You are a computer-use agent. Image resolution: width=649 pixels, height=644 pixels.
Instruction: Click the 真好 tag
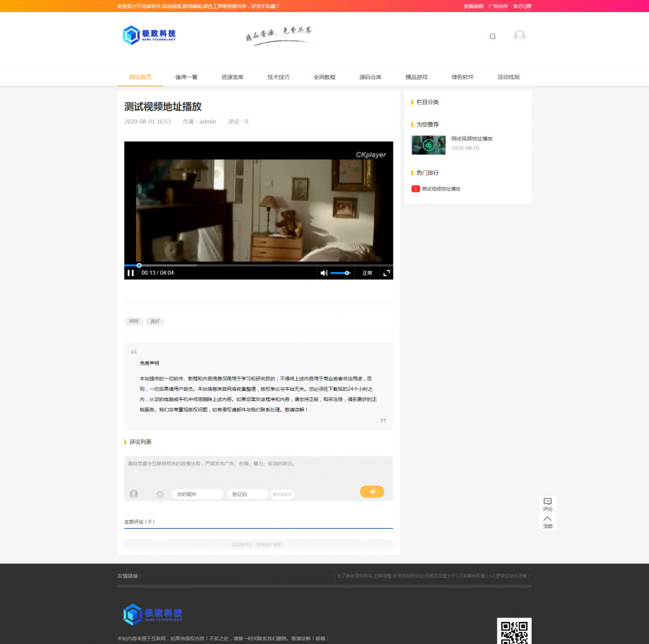[155, 321]
